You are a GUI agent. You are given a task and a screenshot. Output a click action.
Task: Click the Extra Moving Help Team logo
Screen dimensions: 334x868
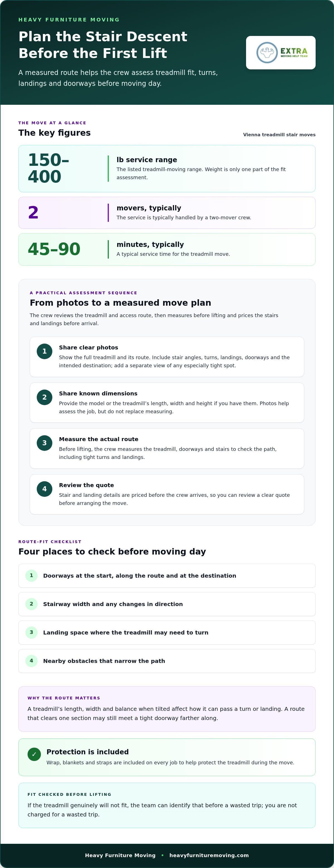[281, 53]
